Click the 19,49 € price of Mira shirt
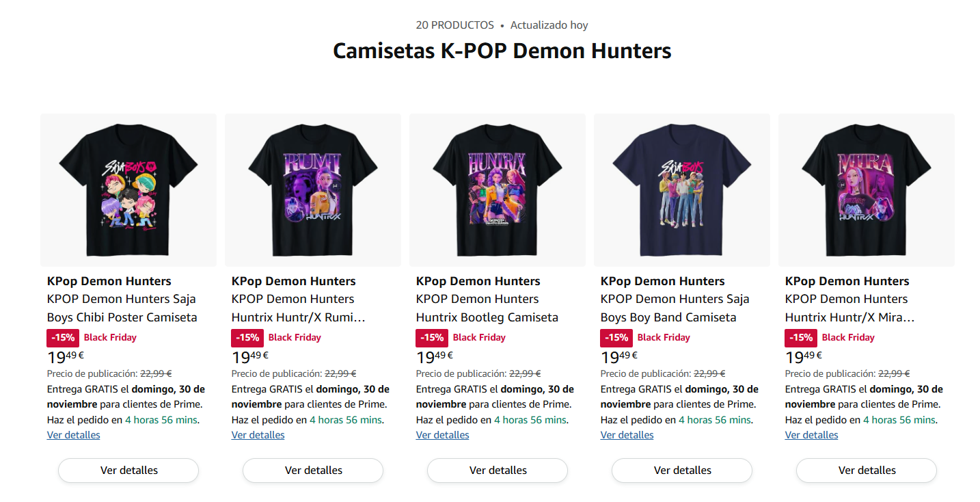This screenshot has width=980, height=502. (x=803, y=357)
